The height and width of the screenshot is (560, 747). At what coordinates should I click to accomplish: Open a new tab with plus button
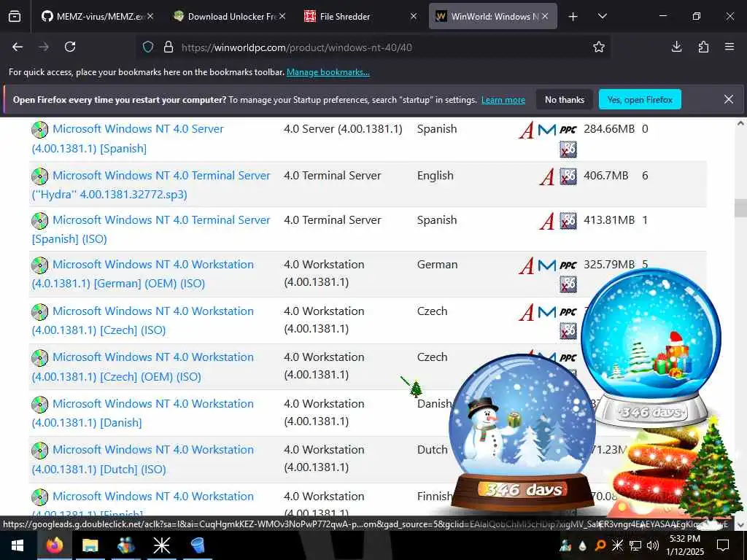click(573, 17)
